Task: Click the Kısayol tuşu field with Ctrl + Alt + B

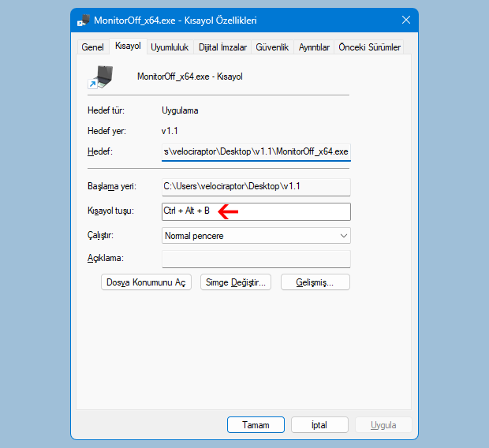Action: point(256,211)
